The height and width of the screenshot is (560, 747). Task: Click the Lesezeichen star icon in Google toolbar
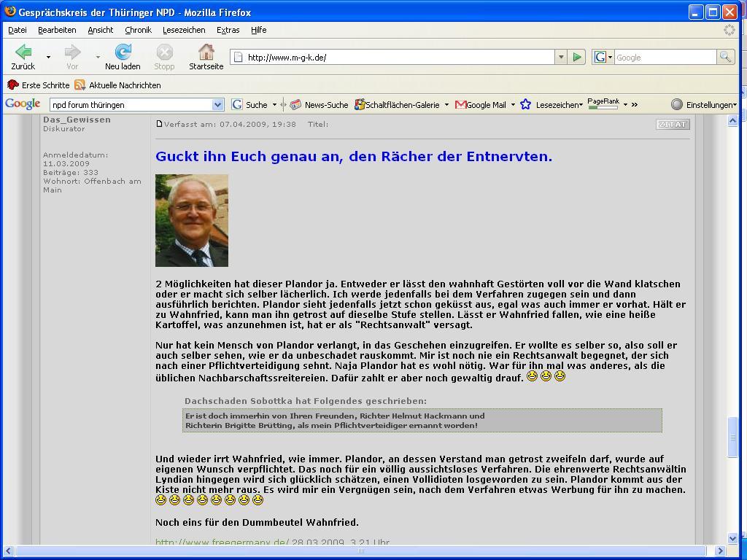525,105
